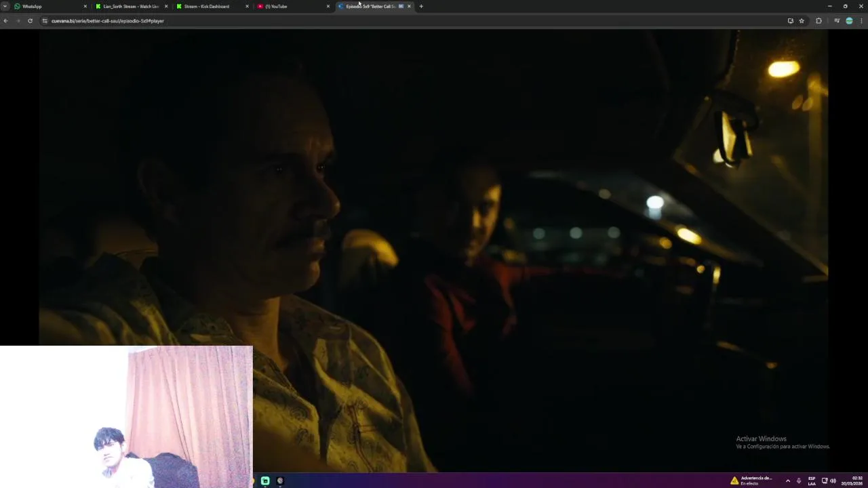Open the network tray icon
Screen dimensions: 868x488
(825, 481)
